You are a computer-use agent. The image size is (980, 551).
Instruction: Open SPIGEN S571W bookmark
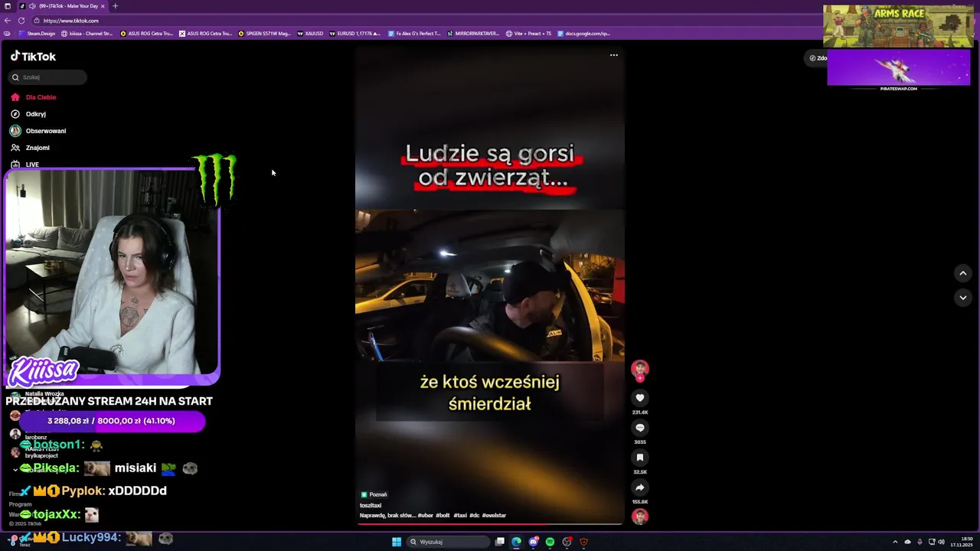pyautogui.click(x=265, y=34)
